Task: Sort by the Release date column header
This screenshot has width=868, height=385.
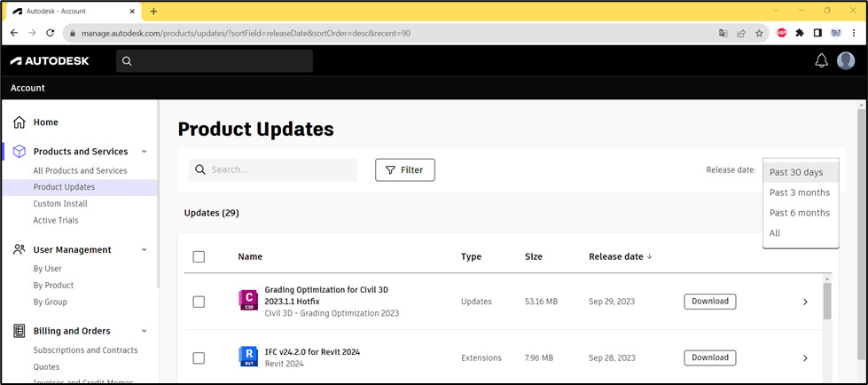Action: point(616,256)
